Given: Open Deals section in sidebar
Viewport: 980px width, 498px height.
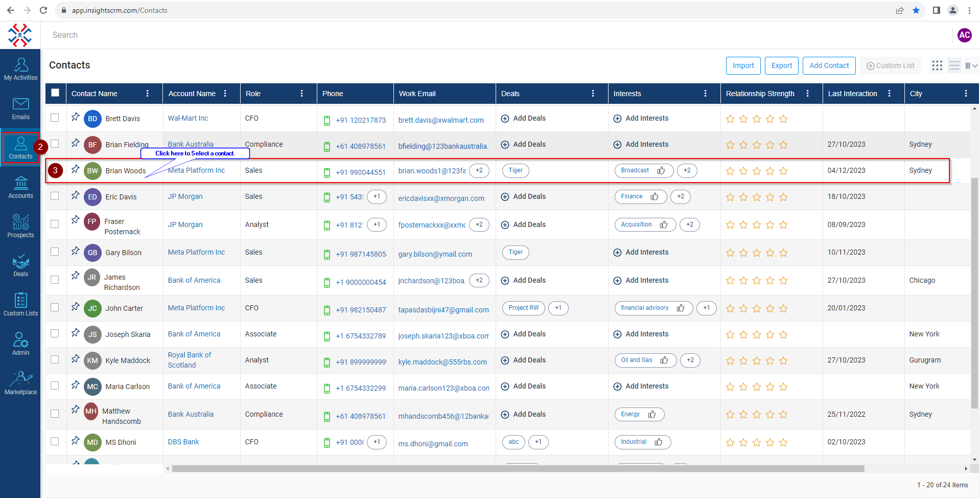Looking at the screenshot, I should pos(20,265).
